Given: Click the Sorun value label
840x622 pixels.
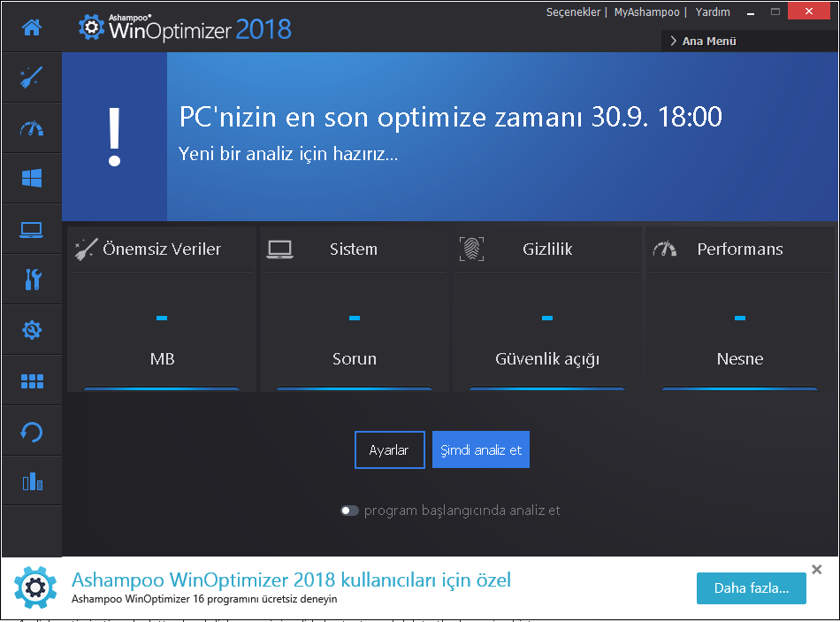Looking at the screenshot, I should [354, 358].
